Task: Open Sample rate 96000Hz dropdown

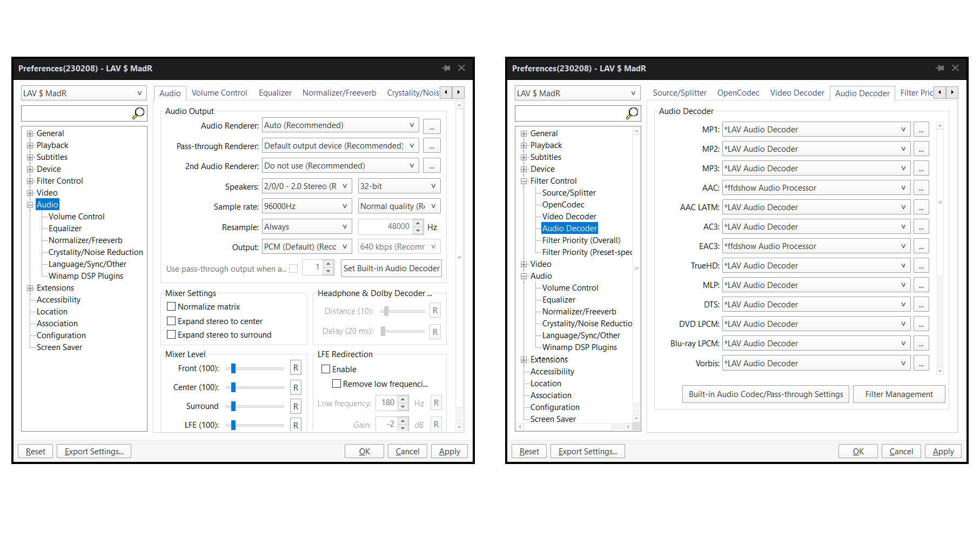Action: click(307, 206)
